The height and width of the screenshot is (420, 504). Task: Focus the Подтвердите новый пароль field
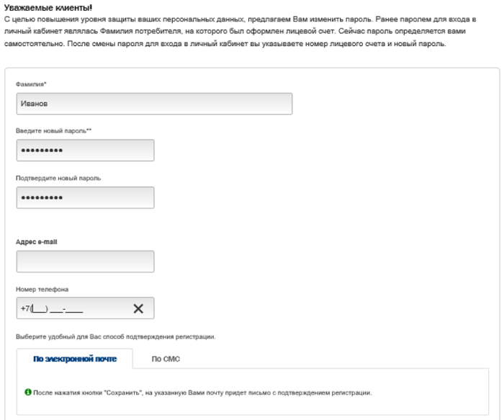pos(85,197)
